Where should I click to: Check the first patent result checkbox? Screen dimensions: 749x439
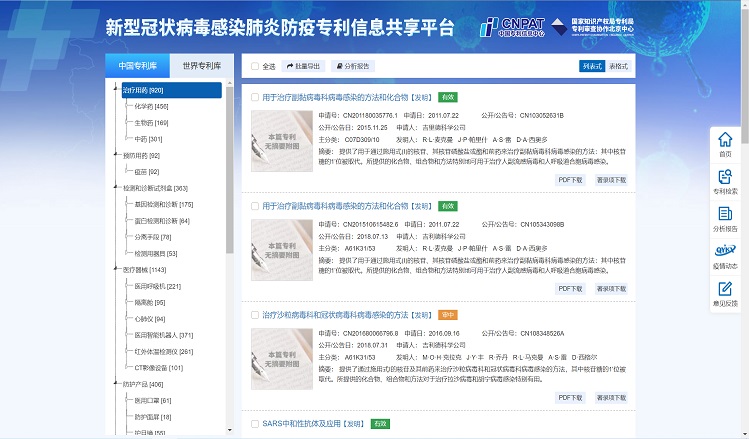[x=255, y=98]
